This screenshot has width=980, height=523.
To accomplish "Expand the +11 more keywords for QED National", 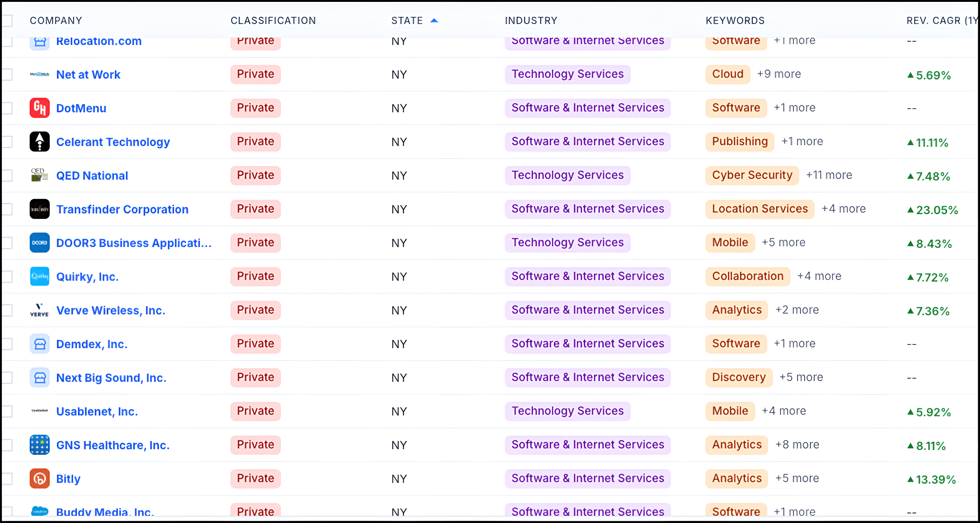I will (829, 175).
